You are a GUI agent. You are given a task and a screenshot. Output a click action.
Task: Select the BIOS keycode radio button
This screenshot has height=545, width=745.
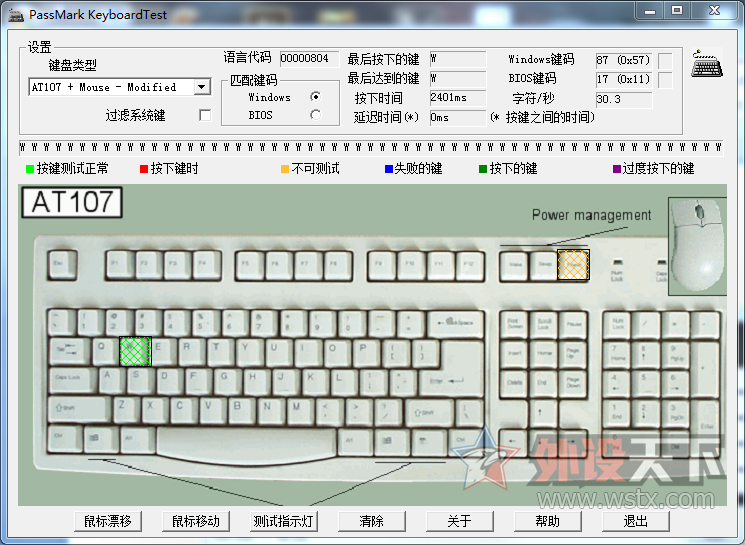315,115
